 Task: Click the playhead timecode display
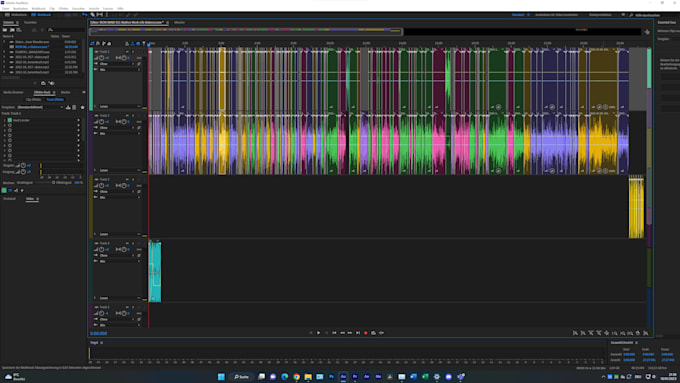[x=98, y=333]
